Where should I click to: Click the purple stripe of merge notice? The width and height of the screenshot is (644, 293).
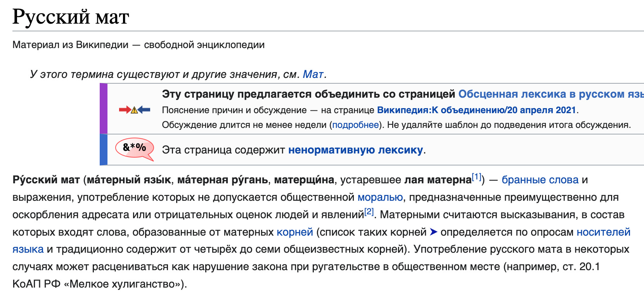tap(104, 109)
